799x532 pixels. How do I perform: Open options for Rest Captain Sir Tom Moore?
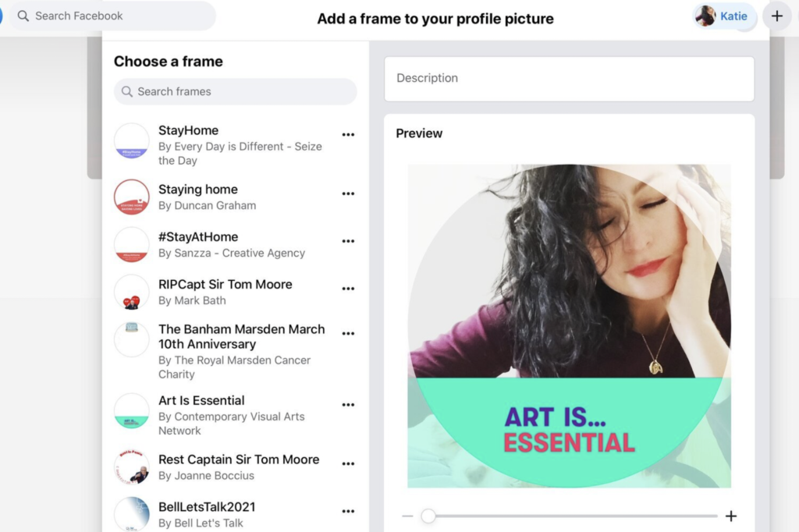pos(348,463)
